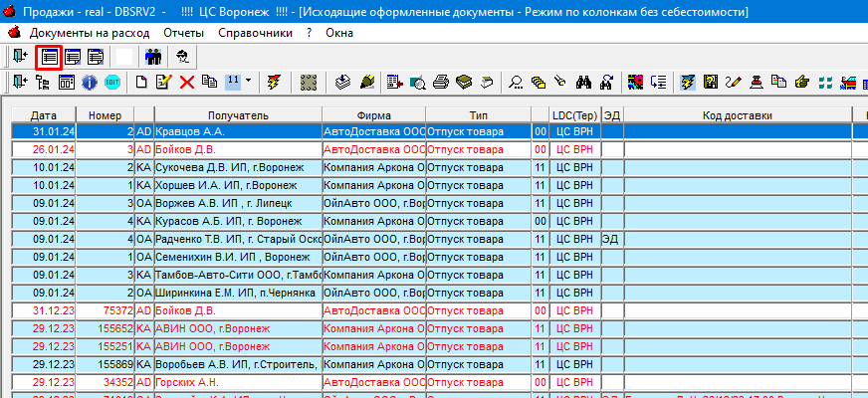Select recipient Воржев А.В. ИП, г. Липецк
Screen dimensions: 868x398
[239, 203]
